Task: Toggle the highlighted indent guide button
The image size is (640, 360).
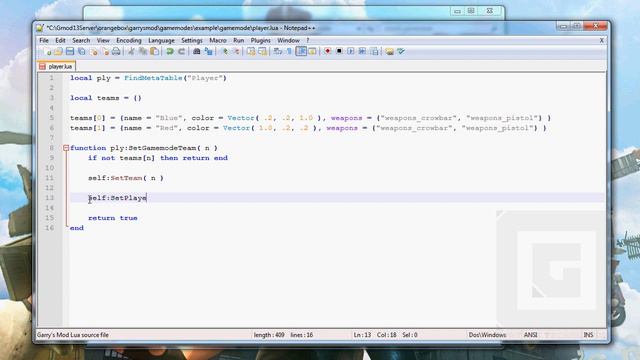Action: (301, 51)
